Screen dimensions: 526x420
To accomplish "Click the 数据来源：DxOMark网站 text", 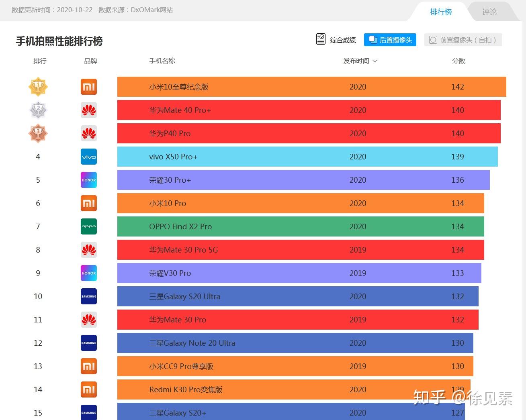I will 136,10.
